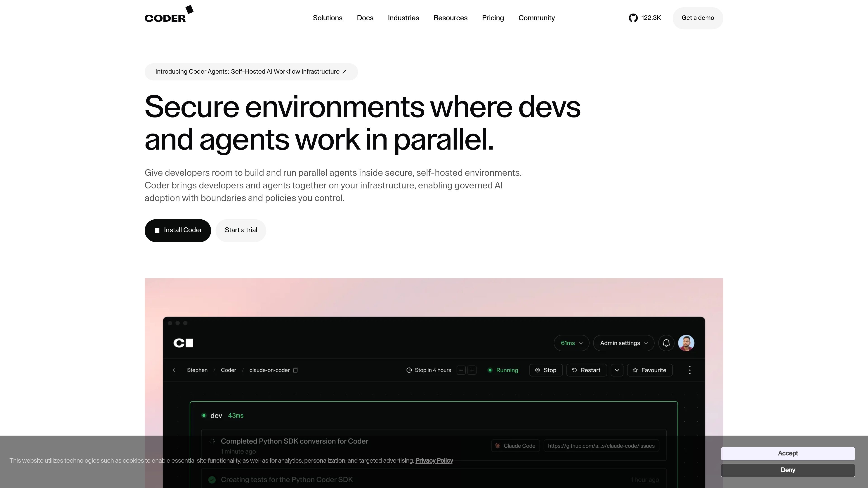The image size is (868, 488).
Task: Decrease stop time with the minus button
Action: [x=461, y=370]
